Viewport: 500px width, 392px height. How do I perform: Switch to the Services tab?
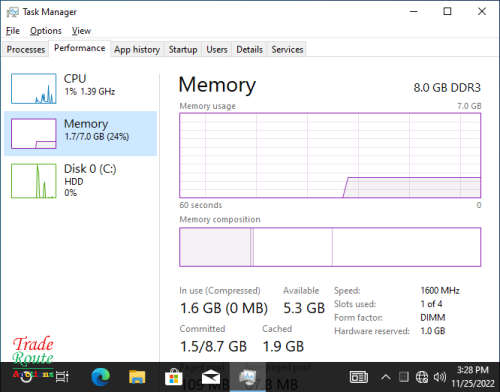(287, 49)
